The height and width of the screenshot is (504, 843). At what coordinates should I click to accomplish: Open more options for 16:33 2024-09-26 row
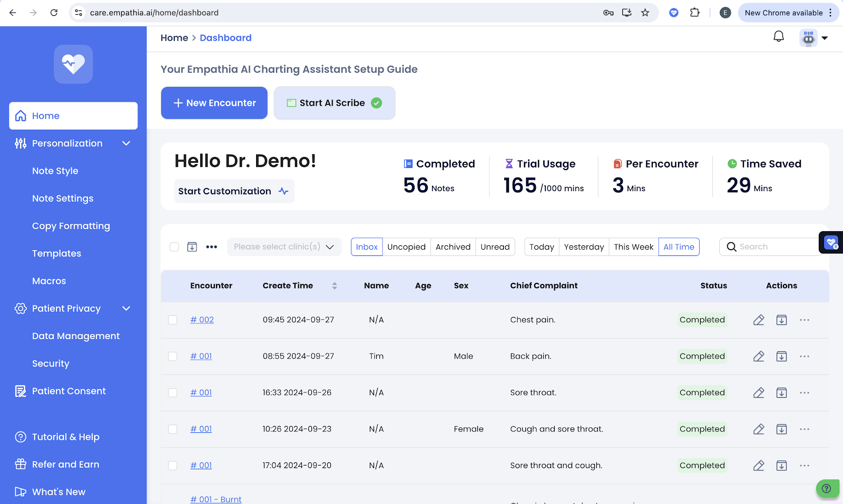coord(805,393)
